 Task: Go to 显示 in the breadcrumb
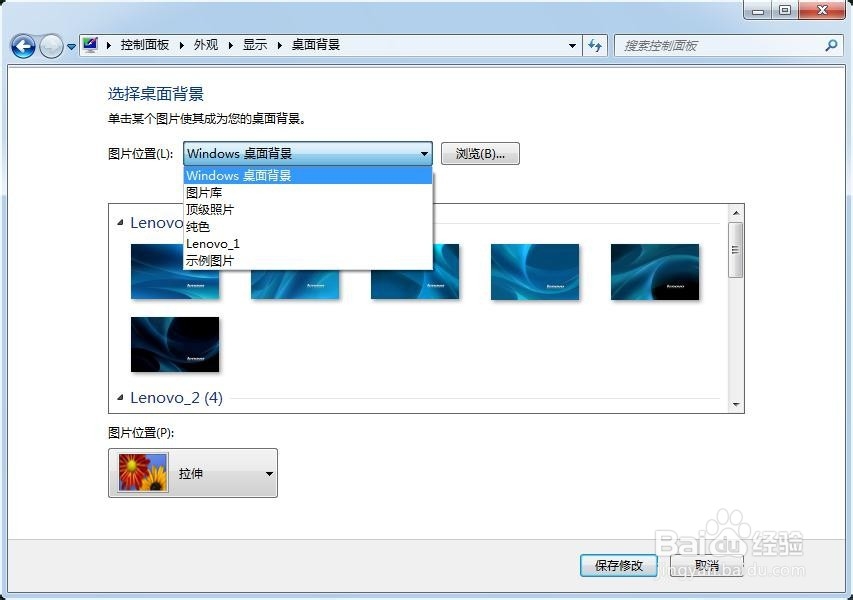click(x=255, y=45)
